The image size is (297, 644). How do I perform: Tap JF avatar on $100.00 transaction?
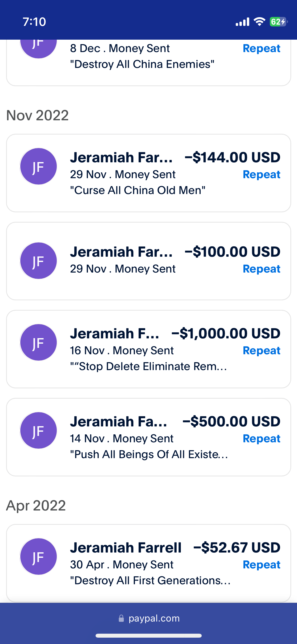click(39, 261)
